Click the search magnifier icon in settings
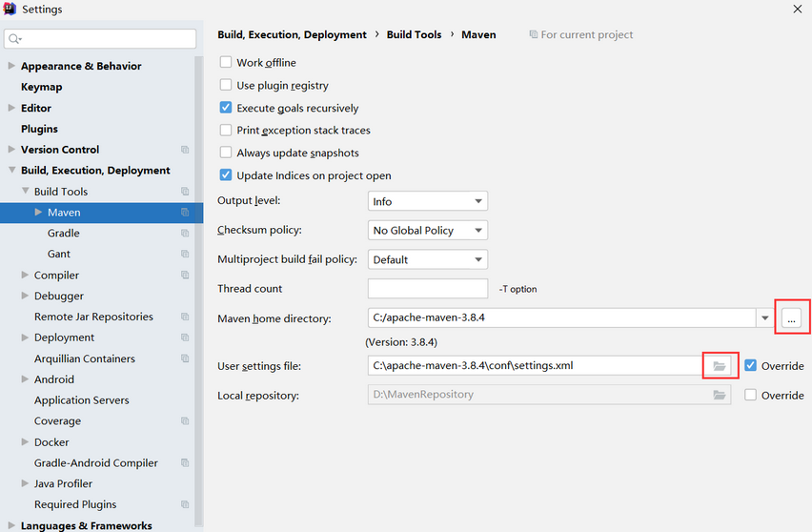 click(x=14, y=39)
